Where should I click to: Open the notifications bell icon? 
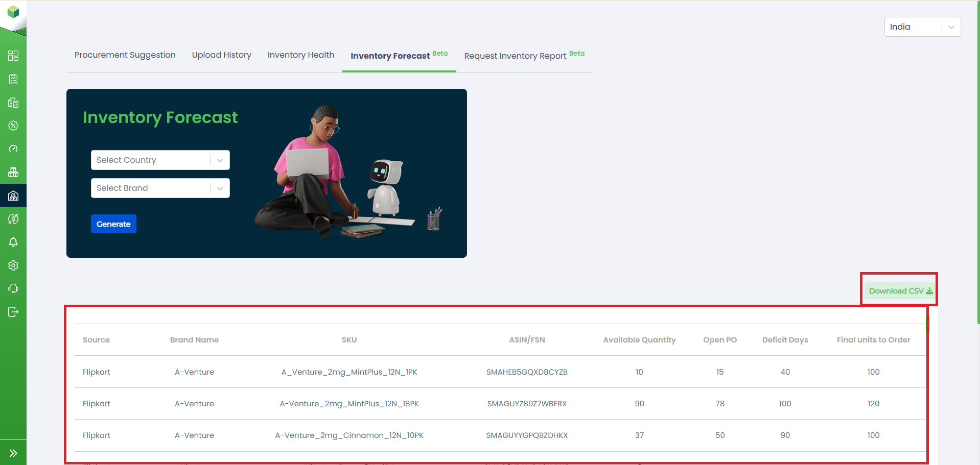tap(13, 242)
